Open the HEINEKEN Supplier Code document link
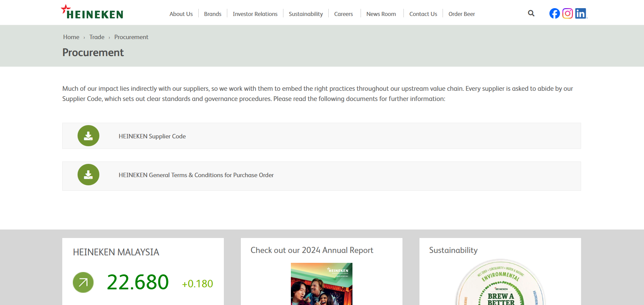This screenshot has width=644, height=305. click(x=152, y=136)
